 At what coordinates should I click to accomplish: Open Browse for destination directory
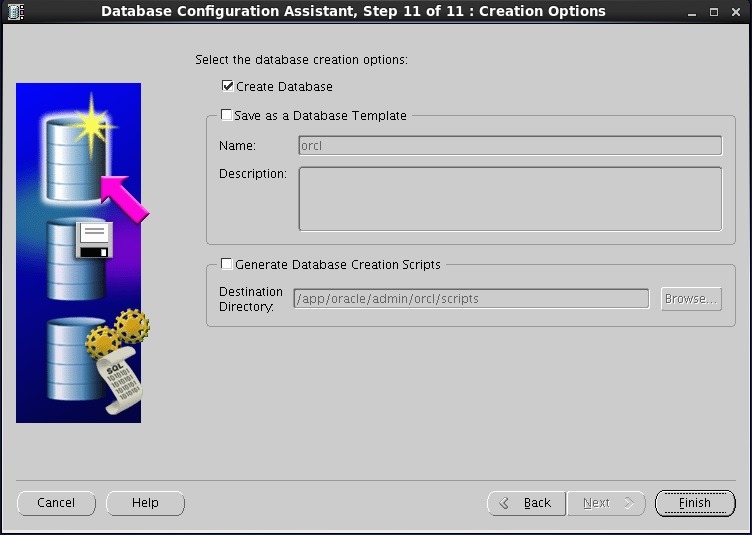(x=691, y=299)
